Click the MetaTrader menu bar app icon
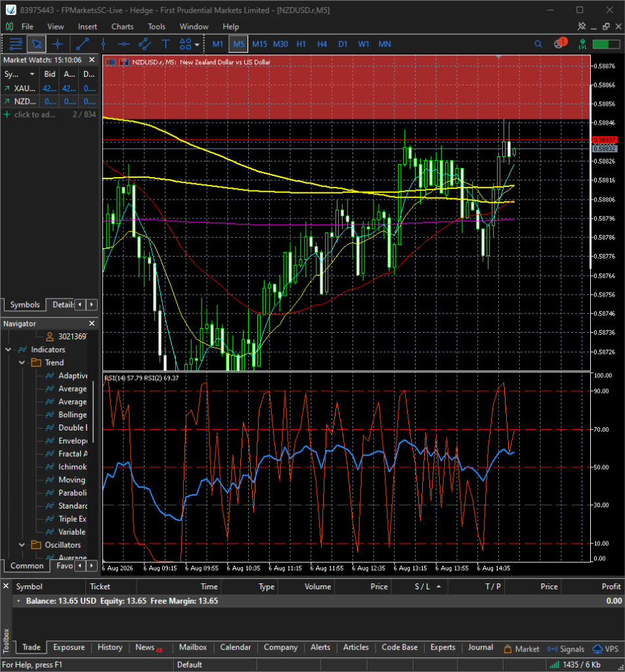The image size is (625, 672). 9,26
